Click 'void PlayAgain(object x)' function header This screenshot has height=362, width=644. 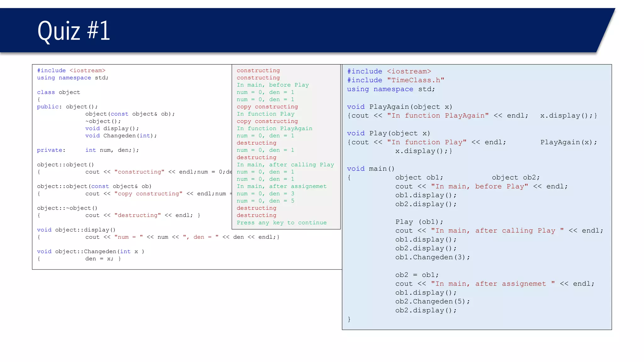(399, 107)
